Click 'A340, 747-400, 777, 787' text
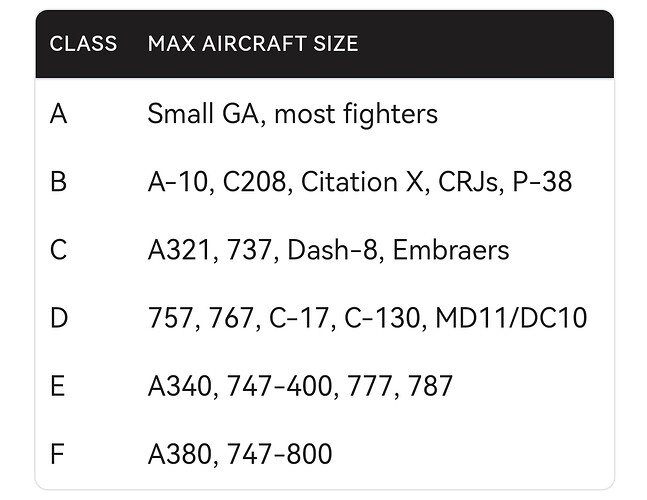Image resolution: width=647 pixels, height=500 pixels. [x=300, y=386]
